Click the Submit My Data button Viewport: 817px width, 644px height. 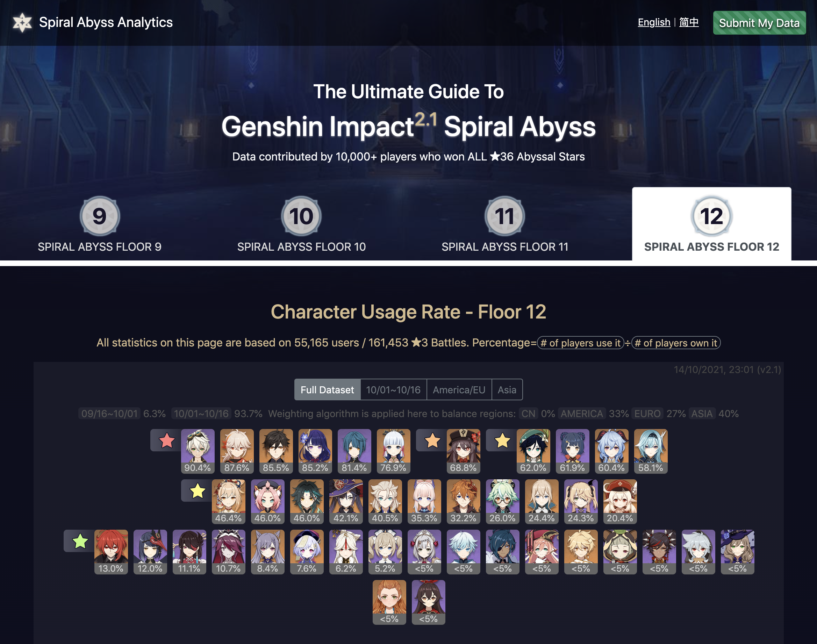759,23
